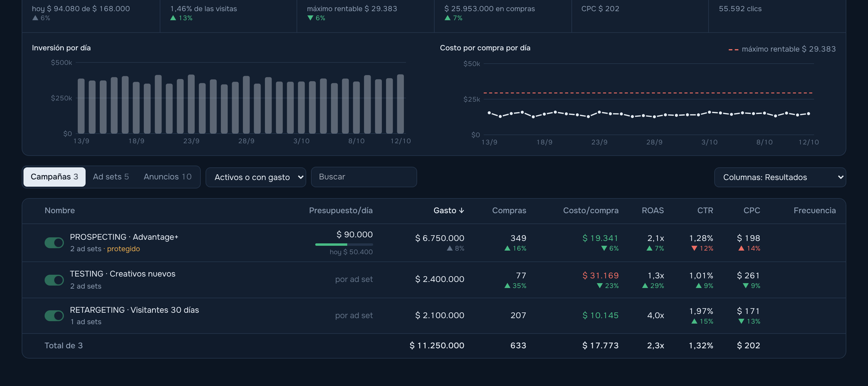Click the sort arrow beside the Gasto header
The height and width of the screenshot is (386, 868).
pos(462,211)
